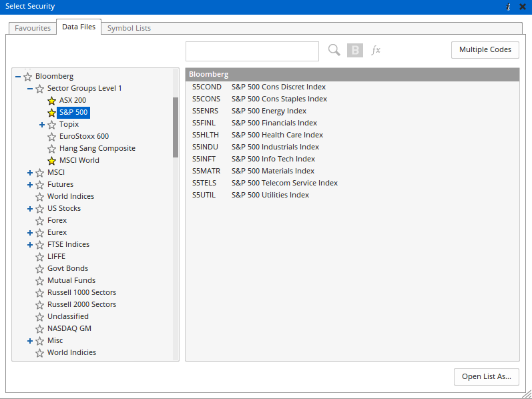Star the Mutual Funds folder
This screenshot has height=399, width=532.
pos(39,281)
